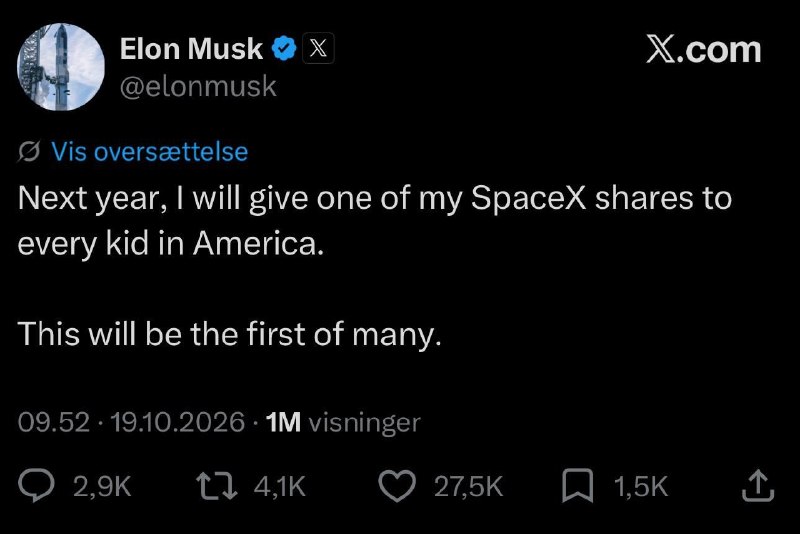Open the share menu via the upload arrow icon
This screenshot has height=534, width=800.
[758, 485]
